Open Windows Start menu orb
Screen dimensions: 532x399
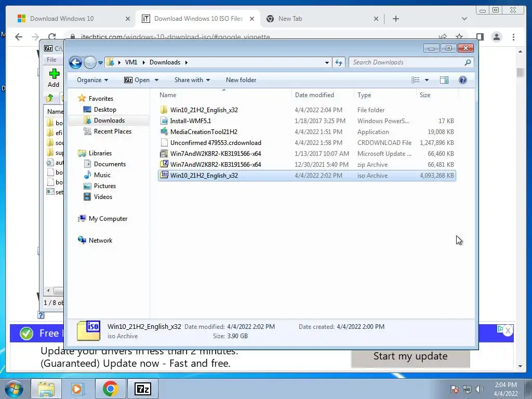[14, 389]
